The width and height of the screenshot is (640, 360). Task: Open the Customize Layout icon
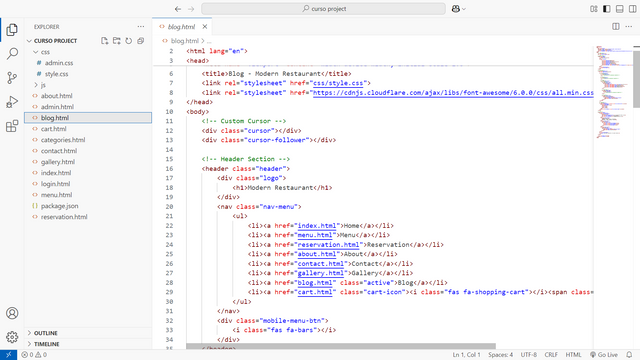tap(594, 9)
